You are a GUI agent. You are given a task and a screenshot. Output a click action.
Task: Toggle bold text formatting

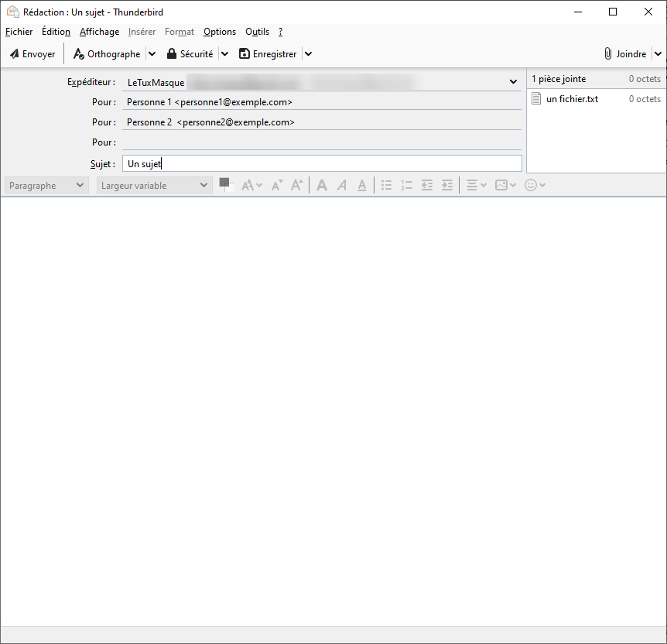coord(322,186)
